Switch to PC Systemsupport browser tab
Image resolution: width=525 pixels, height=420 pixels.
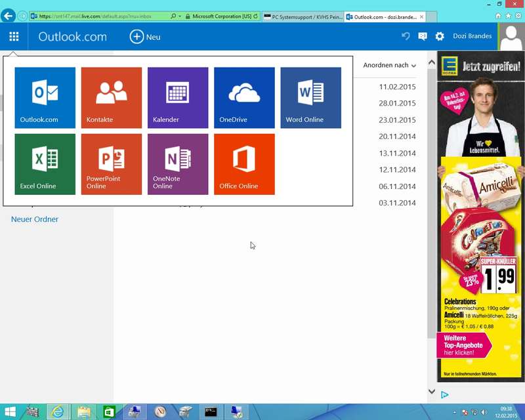tap(303, 16)
